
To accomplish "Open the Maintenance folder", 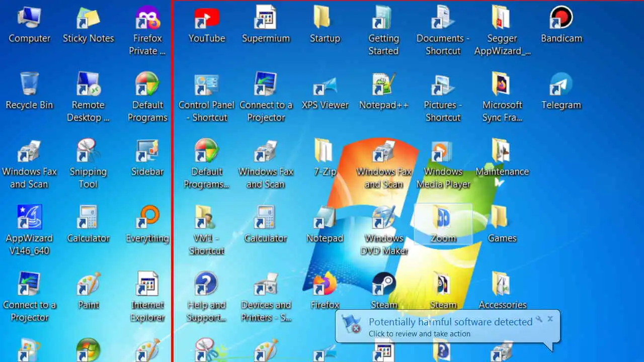I will tap(502, 157).
